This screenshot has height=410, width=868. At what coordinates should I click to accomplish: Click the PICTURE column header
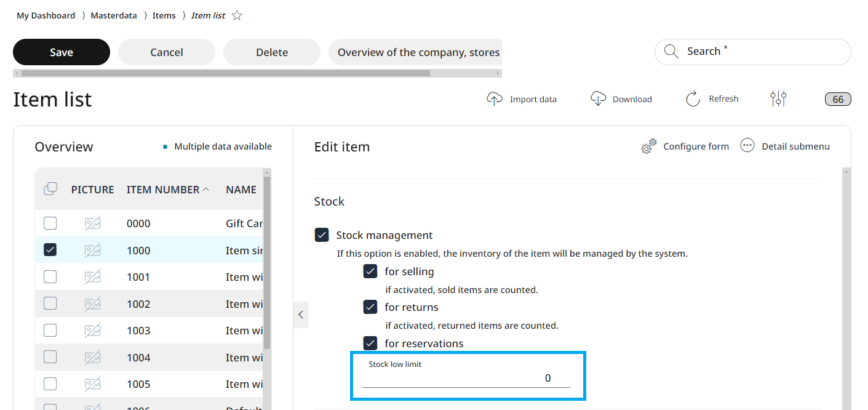(x=93, y=190)
